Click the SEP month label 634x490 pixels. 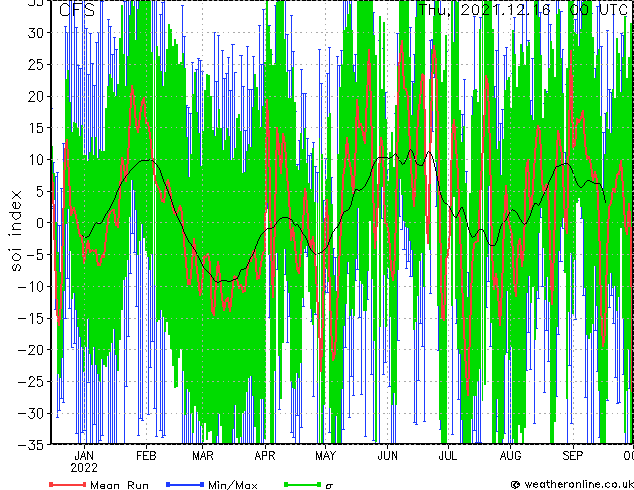tap(573, 456)
